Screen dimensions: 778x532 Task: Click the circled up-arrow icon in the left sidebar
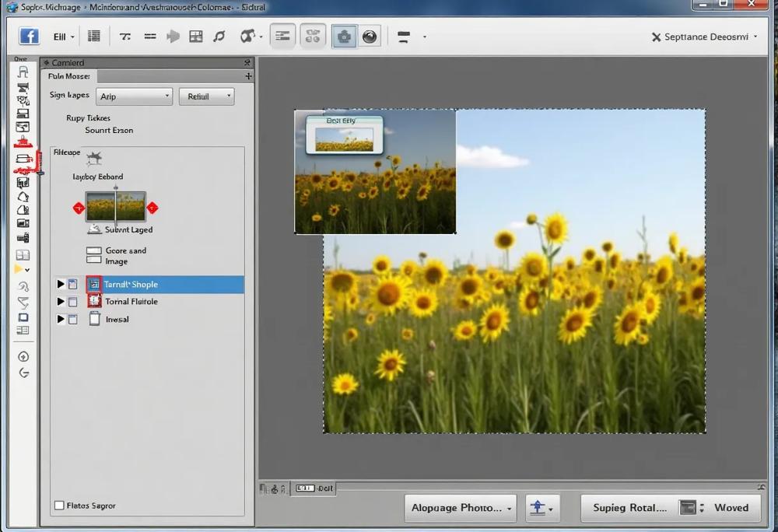(23, 356)
